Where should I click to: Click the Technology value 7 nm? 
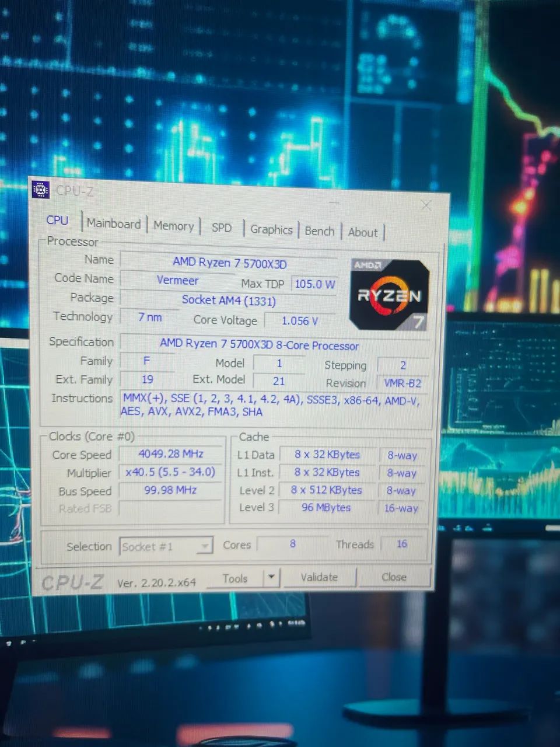click(150, 317)
